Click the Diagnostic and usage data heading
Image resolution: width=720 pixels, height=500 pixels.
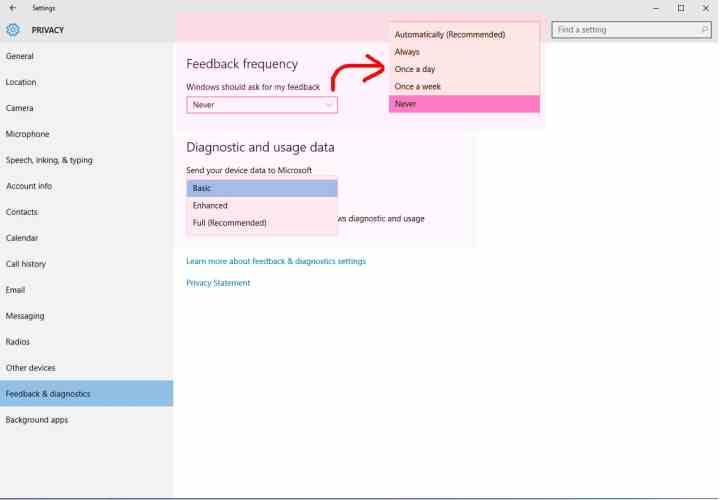click(260, 147)
